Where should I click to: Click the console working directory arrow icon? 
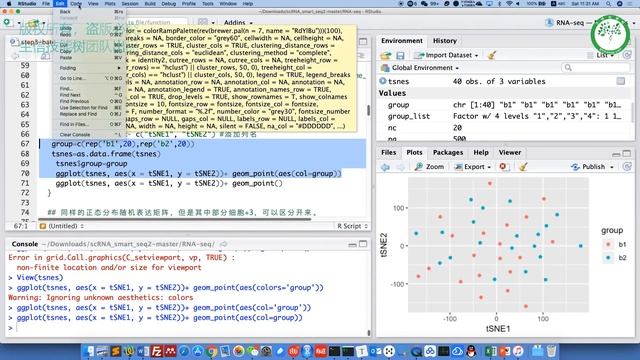click(224, 244)
